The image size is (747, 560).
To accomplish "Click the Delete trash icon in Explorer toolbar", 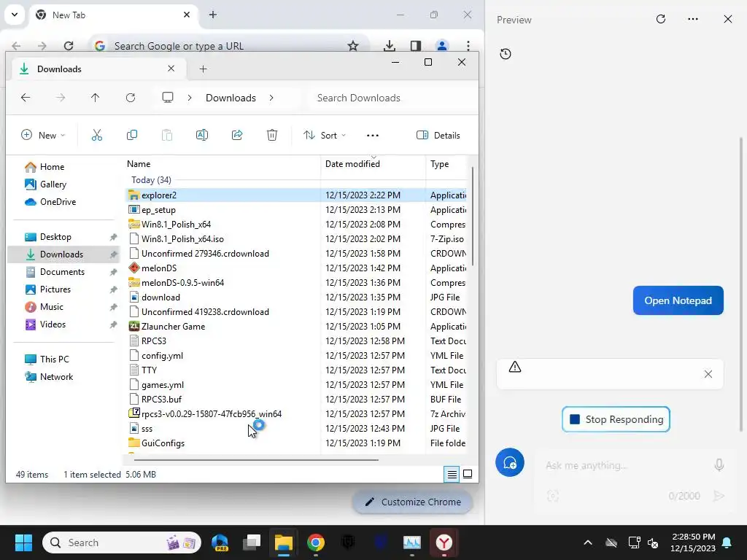I will click(x=272, y=135).
